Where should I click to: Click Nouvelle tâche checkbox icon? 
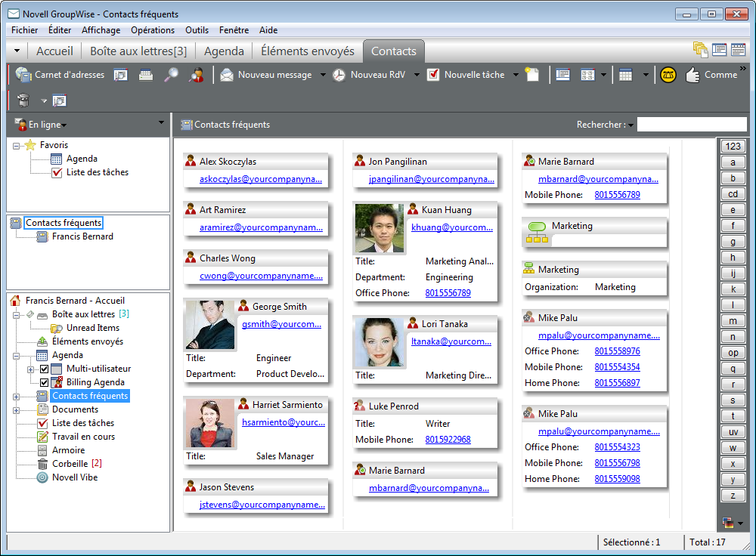(433, 75)
